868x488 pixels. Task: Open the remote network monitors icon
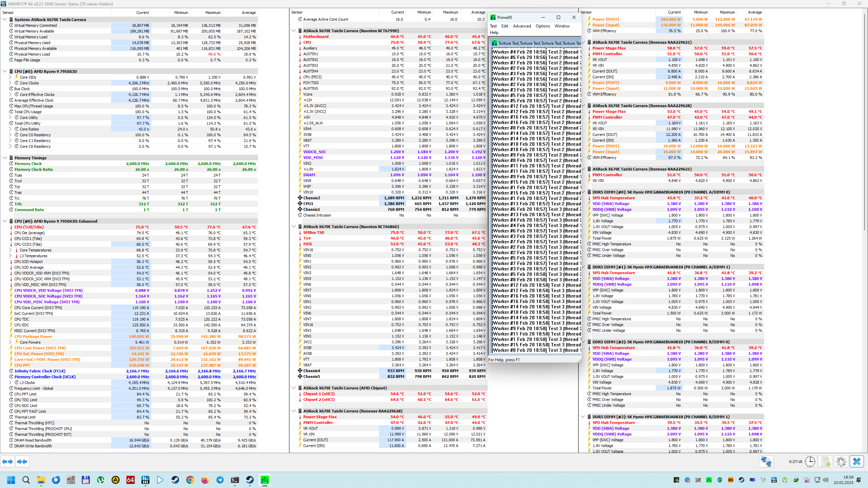766,462
